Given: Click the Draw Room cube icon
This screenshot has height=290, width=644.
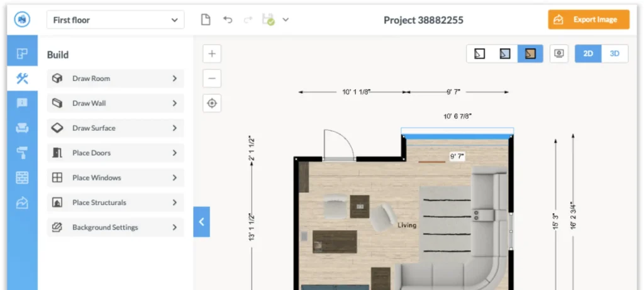Looking at the screenshot, I should (57, 79).
